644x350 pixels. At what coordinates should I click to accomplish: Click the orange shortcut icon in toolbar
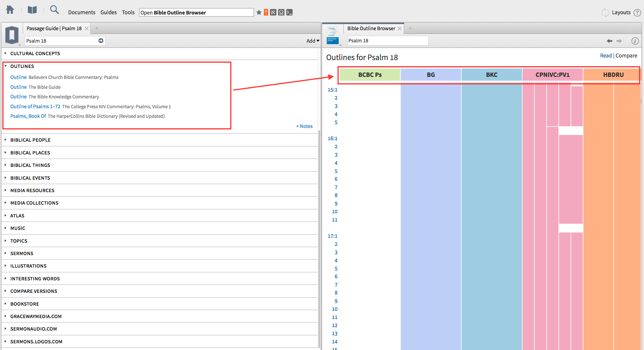266,12
